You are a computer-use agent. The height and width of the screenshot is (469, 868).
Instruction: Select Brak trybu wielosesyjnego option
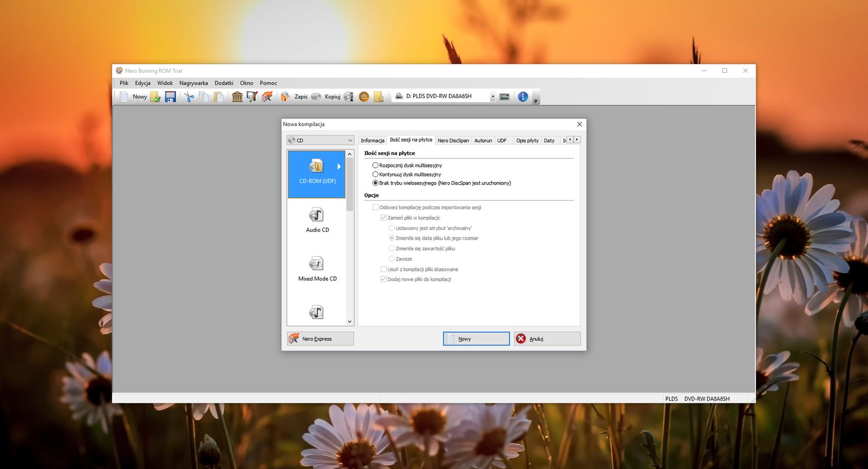[442, 183]
